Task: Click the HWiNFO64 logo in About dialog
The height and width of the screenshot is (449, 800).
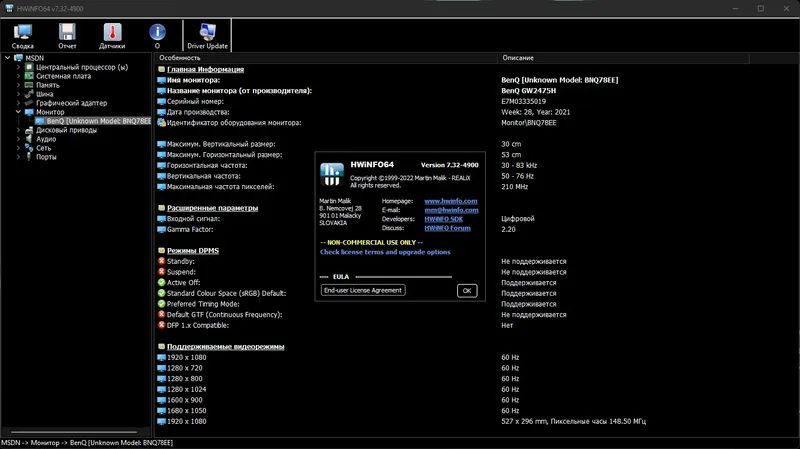Action: coord(332,174)
